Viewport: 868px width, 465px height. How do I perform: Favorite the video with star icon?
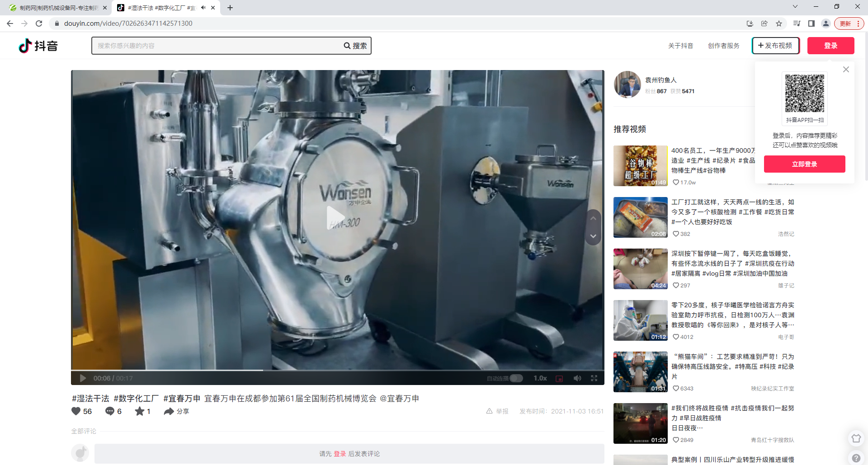click(x=140, y=411)
